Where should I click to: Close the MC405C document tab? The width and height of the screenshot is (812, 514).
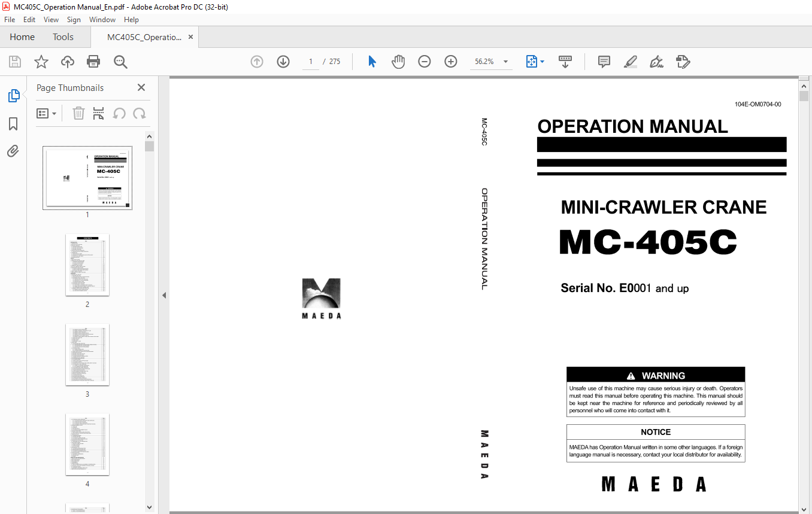190,37
